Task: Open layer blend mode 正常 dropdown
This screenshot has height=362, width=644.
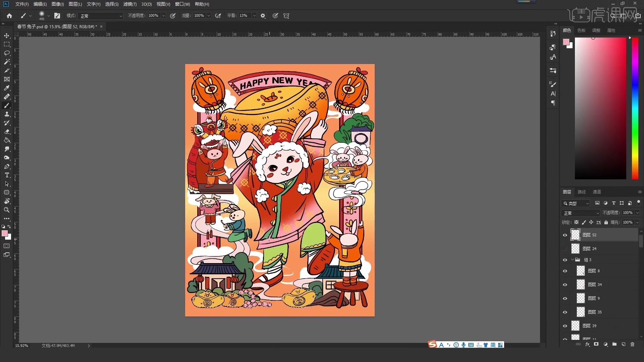Action: 581,213
